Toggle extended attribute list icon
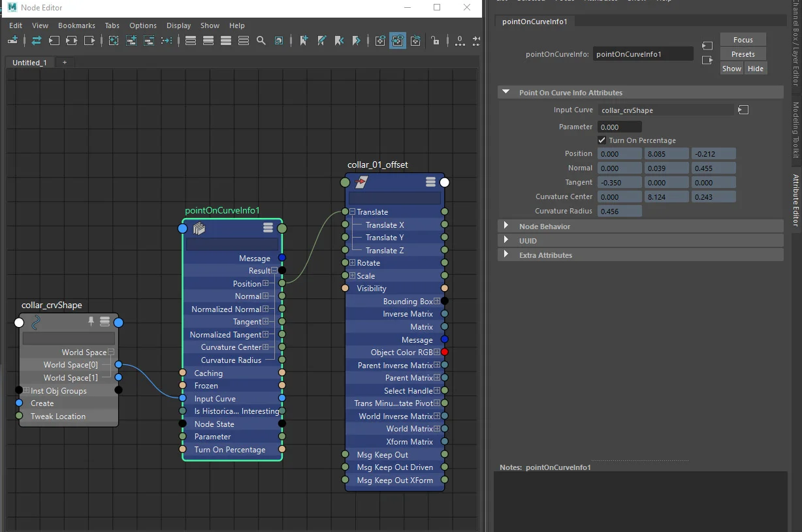The image size is (802, 532). click(415, 40)
